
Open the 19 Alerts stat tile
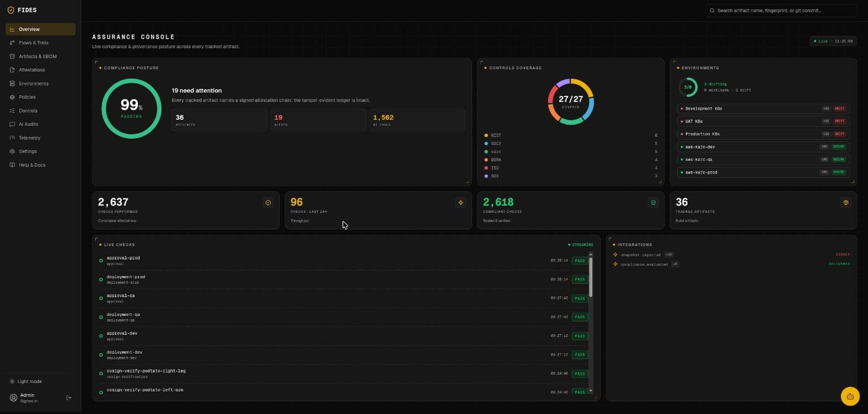(x=318, y=120)
